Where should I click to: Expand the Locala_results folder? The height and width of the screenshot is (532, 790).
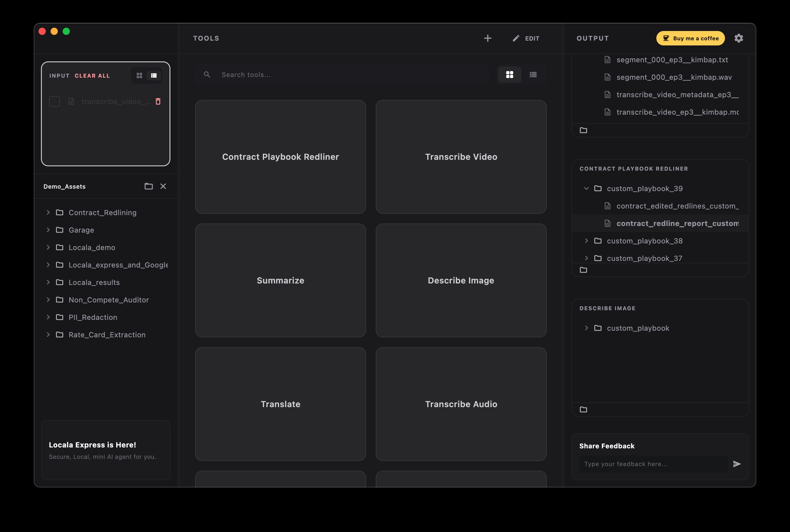coord(48,282)
